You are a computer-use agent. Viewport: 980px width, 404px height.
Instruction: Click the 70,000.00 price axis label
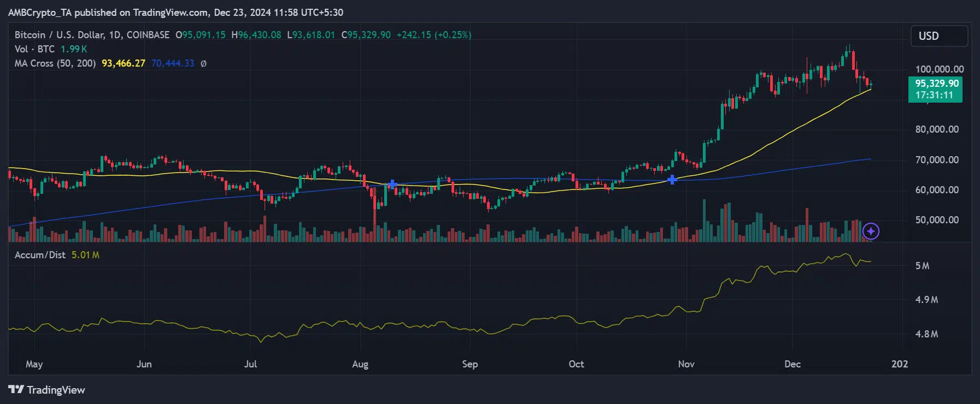pyautogui.click(x=937, y=160)
